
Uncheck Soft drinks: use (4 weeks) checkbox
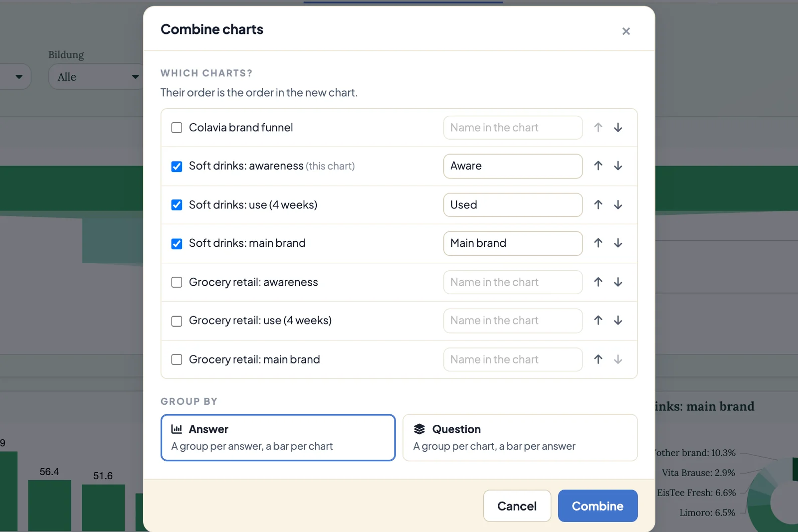coord(177,205)
